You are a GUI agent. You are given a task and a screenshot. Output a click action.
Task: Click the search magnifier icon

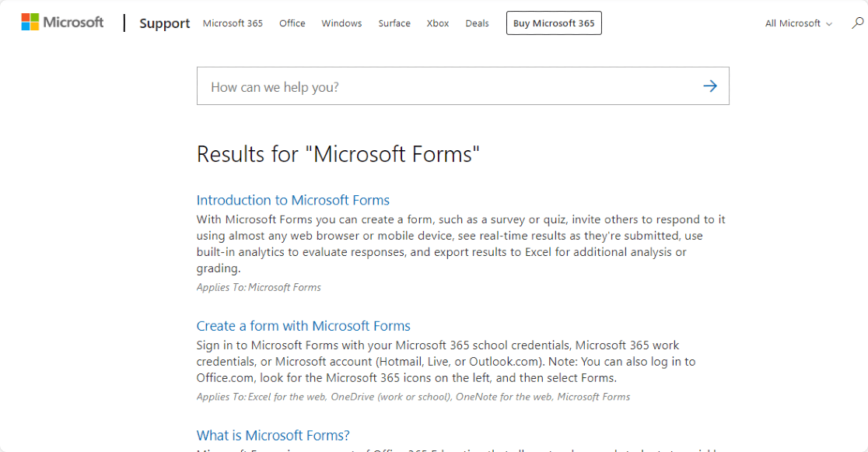(857, 23)
